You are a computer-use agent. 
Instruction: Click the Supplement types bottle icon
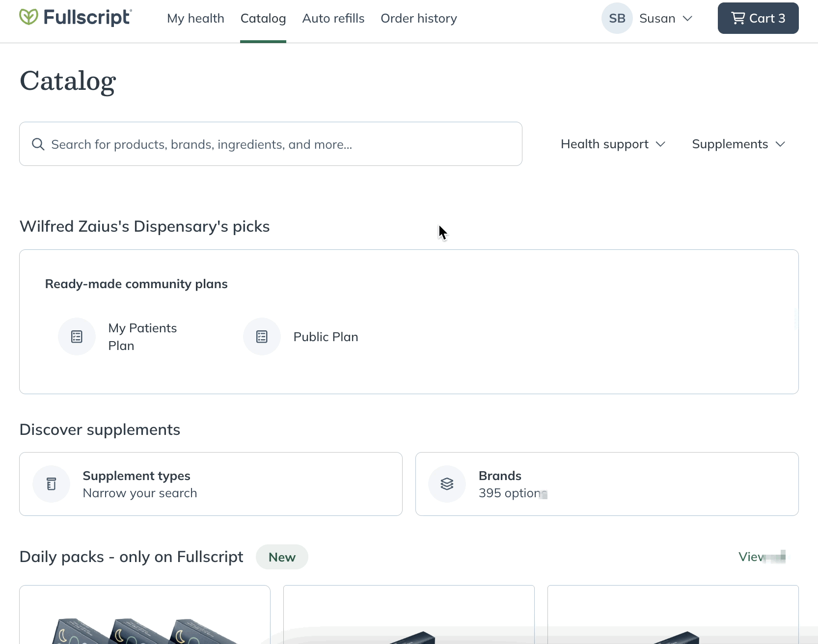click(x=52, y=484)
